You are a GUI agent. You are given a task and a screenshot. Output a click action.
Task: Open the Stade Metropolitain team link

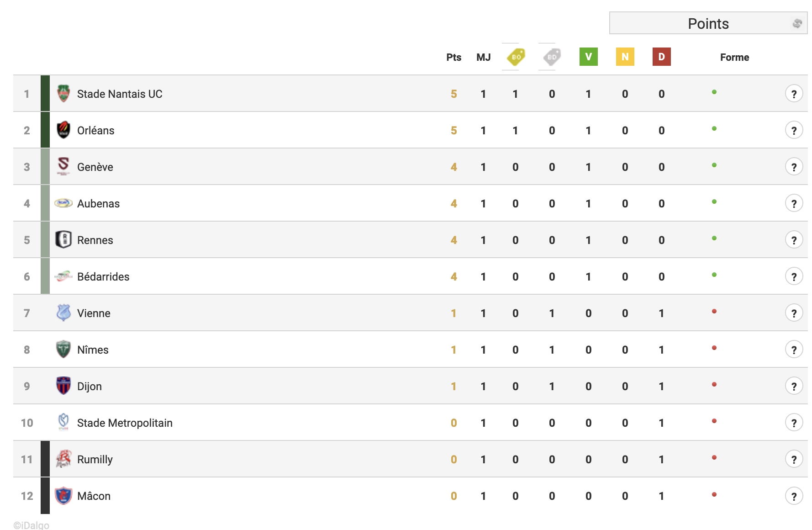click(x=125, y=423)
